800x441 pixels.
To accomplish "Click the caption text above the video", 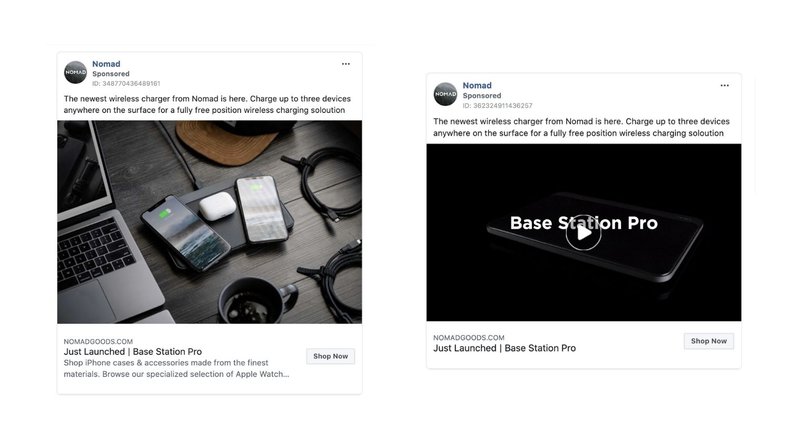I will [579, 127].
